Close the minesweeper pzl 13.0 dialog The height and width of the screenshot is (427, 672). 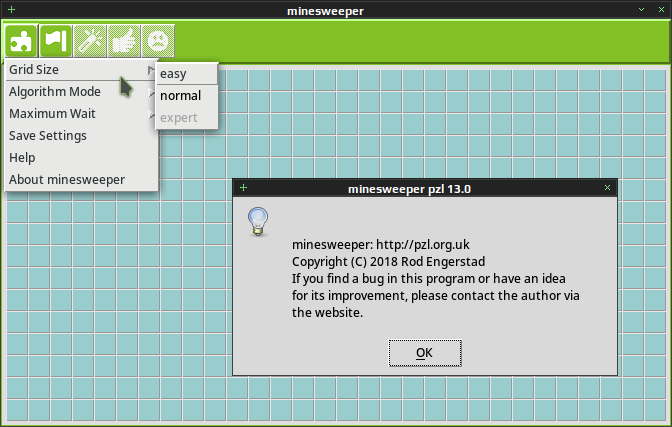pos(607,187)
